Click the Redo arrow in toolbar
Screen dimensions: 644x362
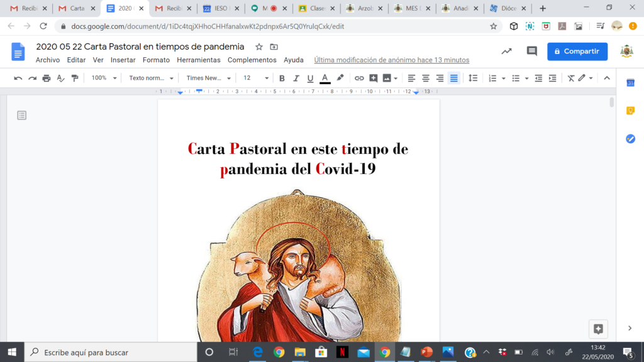click(32, 78)
